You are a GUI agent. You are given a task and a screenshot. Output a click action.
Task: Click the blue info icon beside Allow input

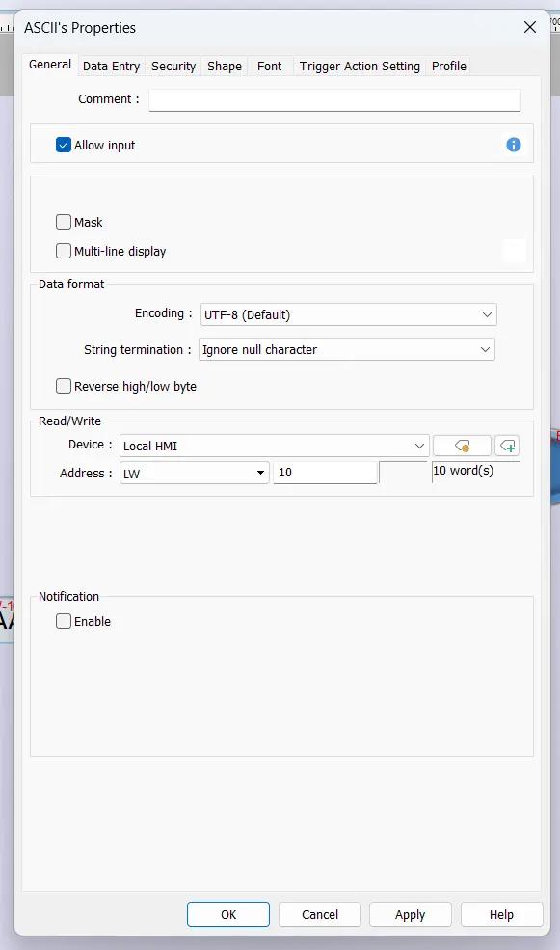(514, 145)
